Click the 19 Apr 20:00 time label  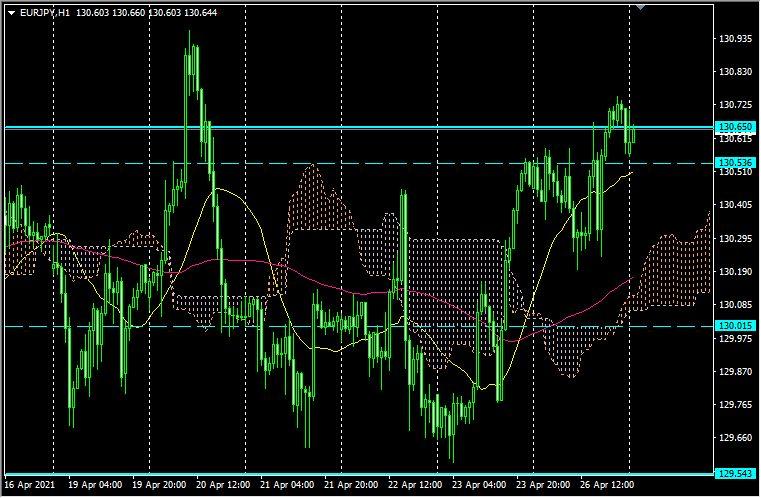159,485
